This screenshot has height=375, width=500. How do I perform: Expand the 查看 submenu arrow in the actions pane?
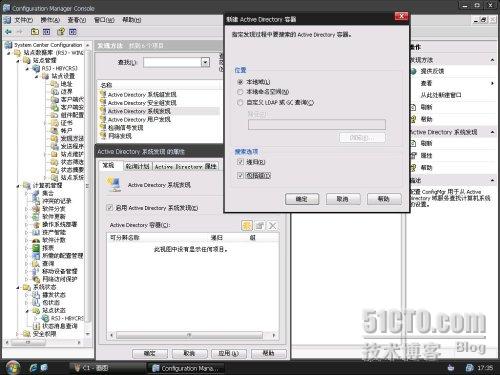pyautogui.click(x=492, y=83)
